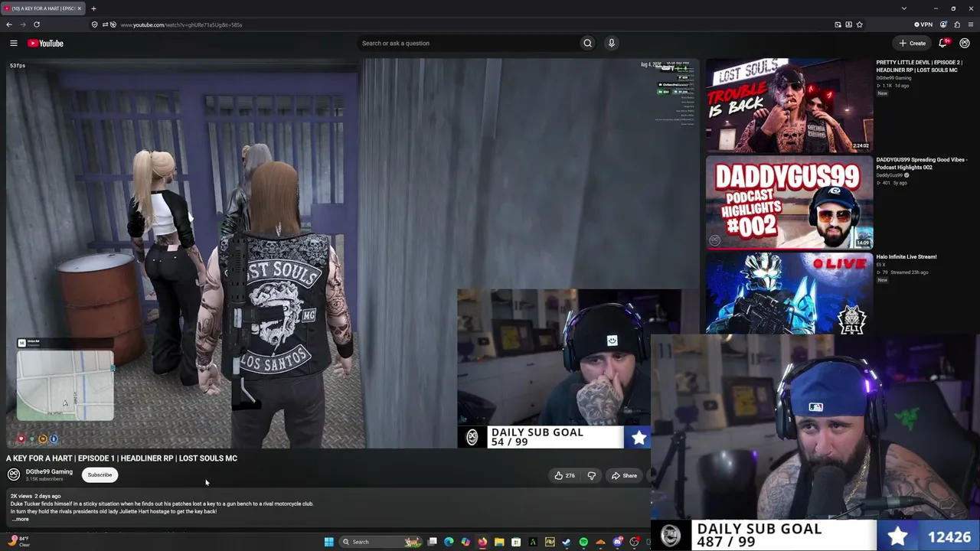Open the Podcast Highlights #002 thumbnail

[789, 203]
